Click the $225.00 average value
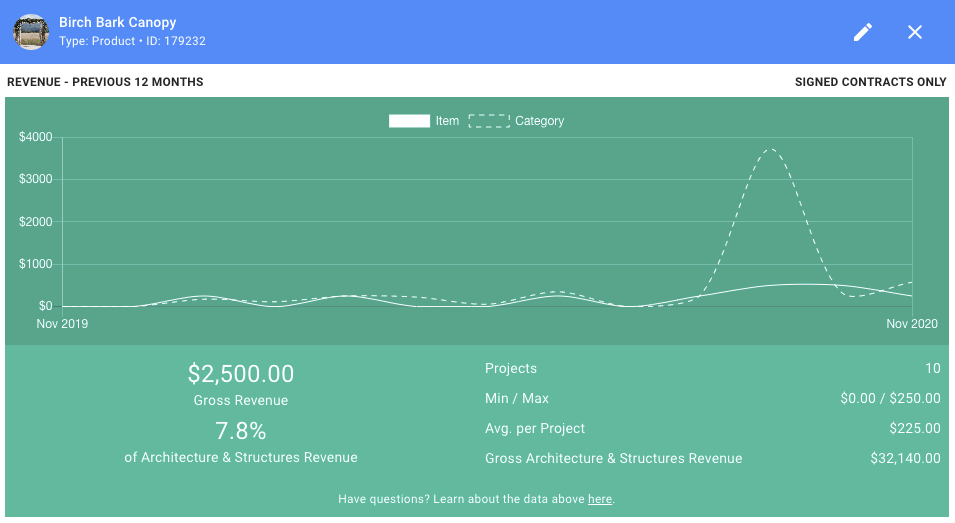This screenshot has width=955, height=523. pyautogui.click(x=915, y=428)
